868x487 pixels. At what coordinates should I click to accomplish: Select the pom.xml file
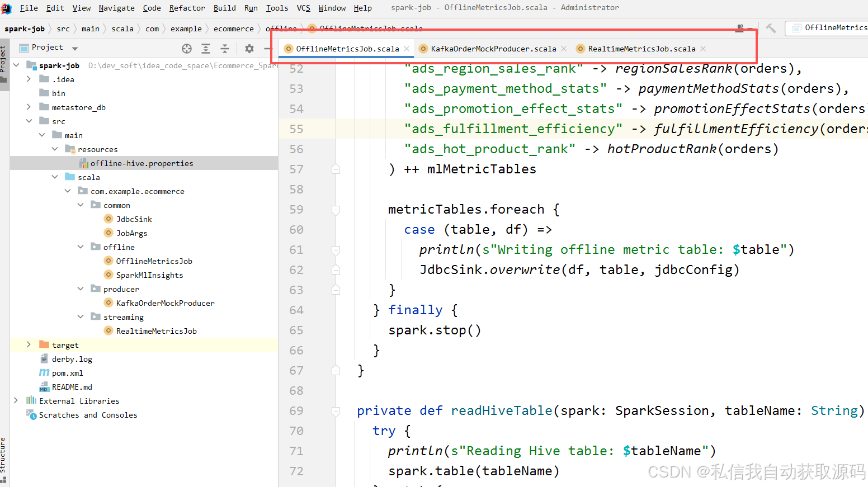coord(67,373)
